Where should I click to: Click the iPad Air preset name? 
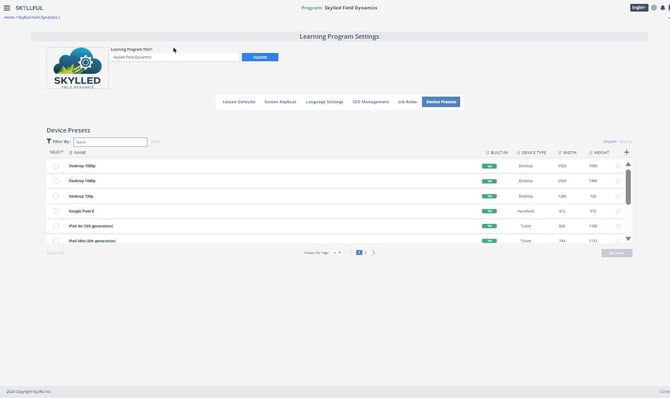(x=91, y=226)
